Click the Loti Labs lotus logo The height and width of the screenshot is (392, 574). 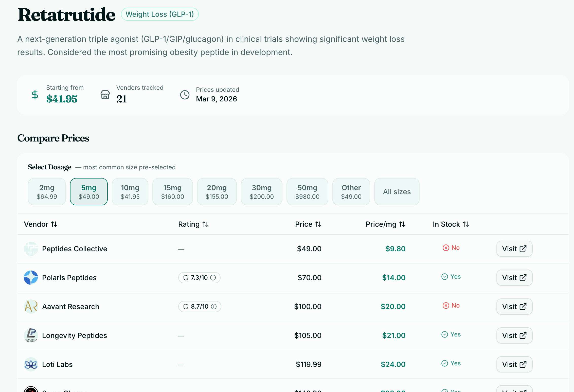31,364
